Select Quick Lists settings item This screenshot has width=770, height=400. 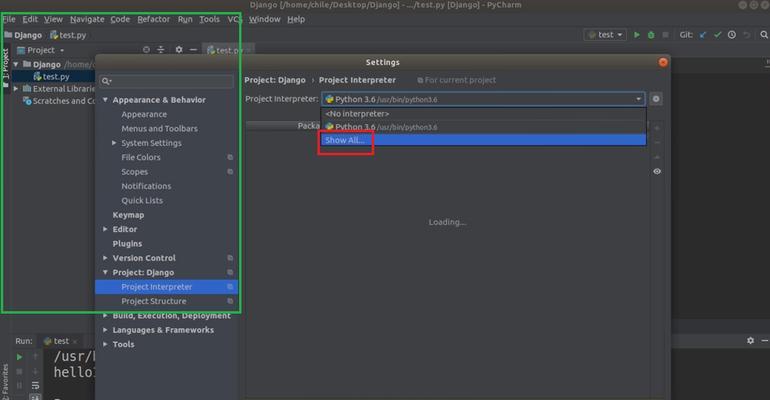pyautogui.click(x=142, y=200)
